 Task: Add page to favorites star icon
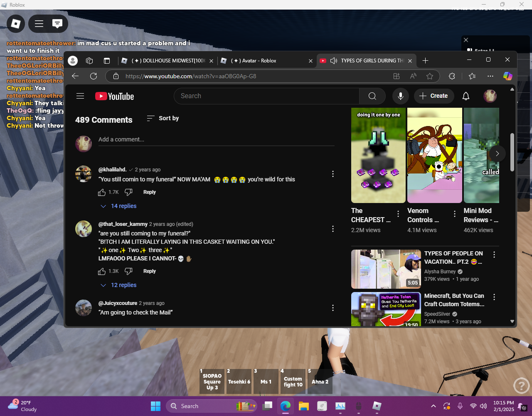pos(430,76)
